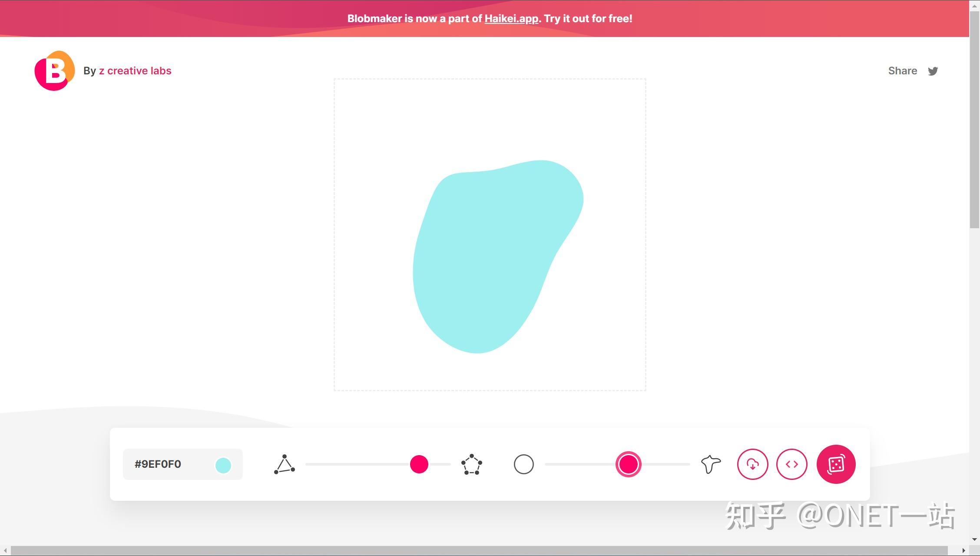Click the randomness slider handle

[x=629, y=464]
